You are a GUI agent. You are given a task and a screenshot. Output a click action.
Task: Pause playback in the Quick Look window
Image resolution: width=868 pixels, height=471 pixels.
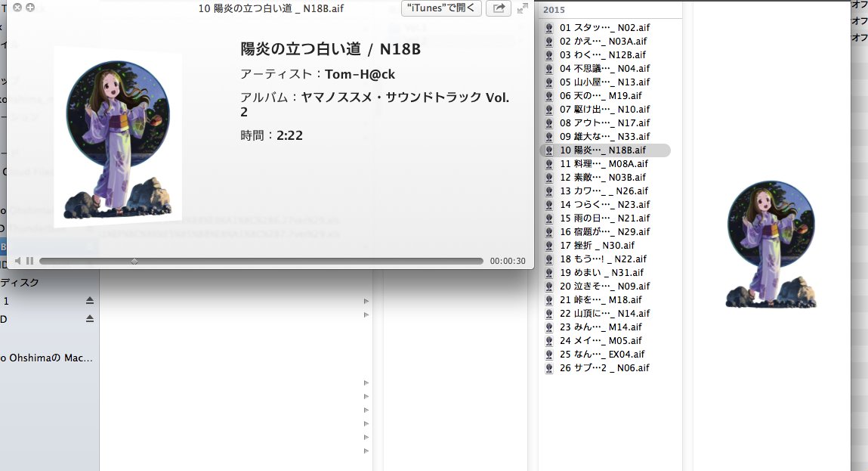(x=30, y=261)
